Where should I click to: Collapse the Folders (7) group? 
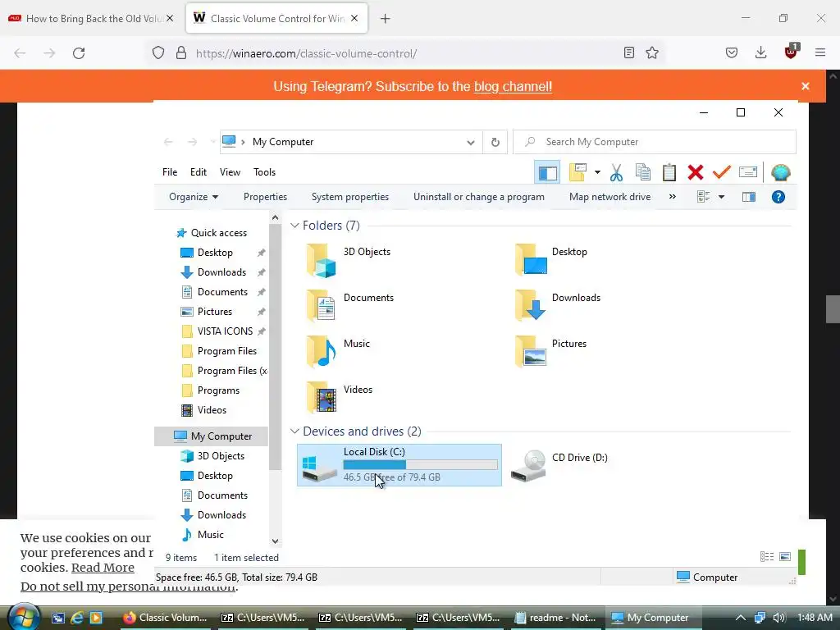[x=294, y=226]
